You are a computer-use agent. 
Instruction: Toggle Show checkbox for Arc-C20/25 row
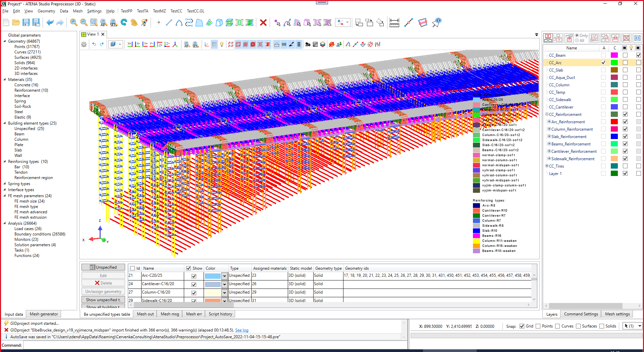(194, 276)
